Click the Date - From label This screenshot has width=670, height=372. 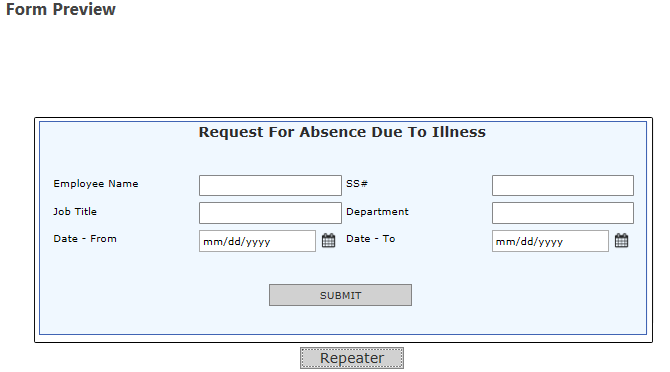click(85, 239)
